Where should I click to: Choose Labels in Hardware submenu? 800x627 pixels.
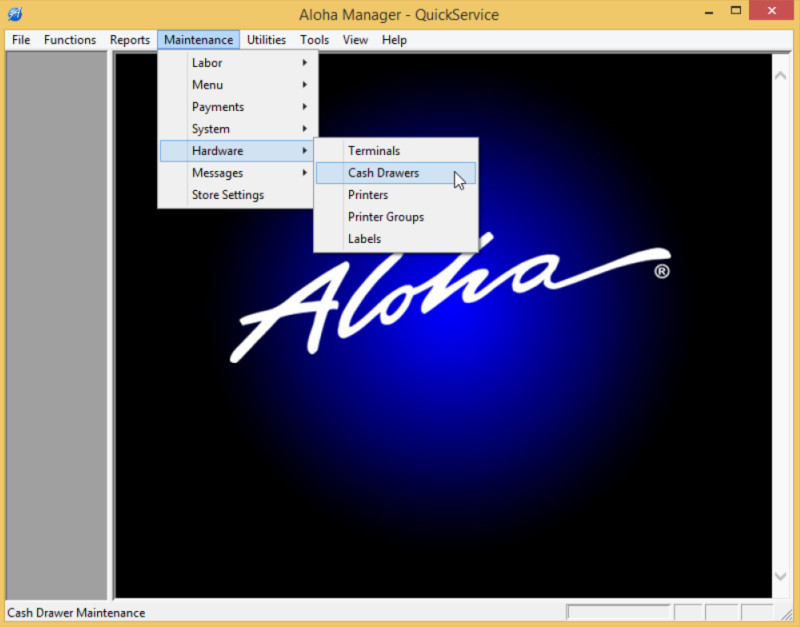[x=396, y=239]
